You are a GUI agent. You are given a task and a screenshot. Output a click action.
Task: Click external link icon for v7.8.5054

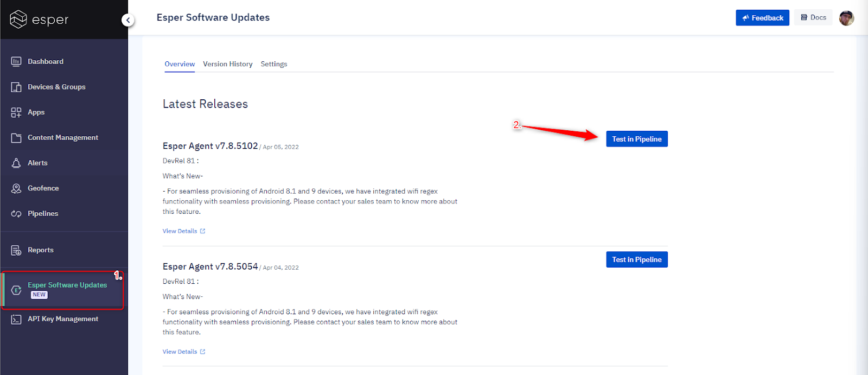pyautogui.click(x=202, y=352)
